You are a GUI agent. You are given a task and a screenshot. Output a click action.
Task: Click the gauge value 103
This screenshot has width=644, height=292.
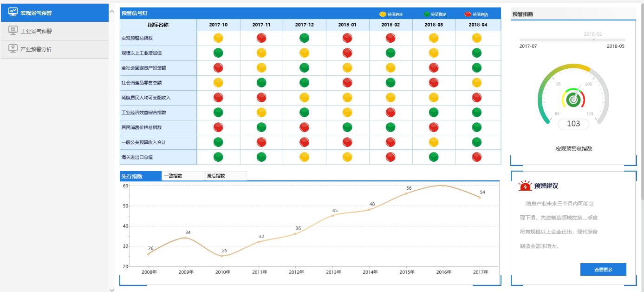point(573,124)
